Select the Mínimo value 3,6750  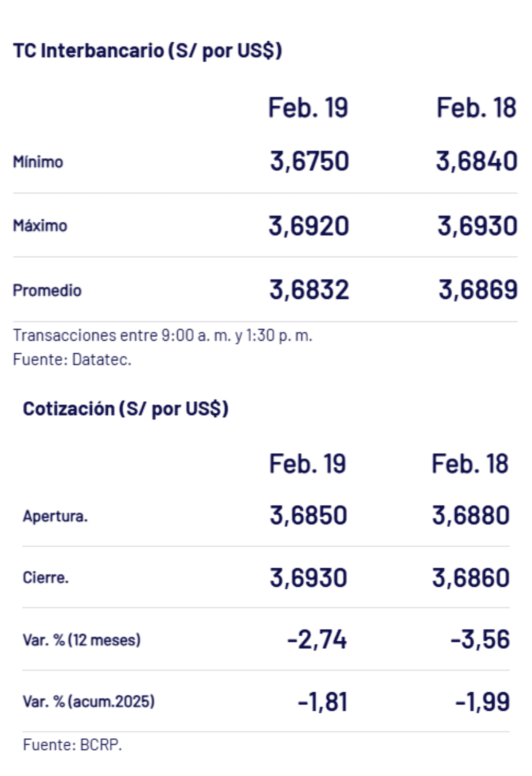[x=309, y=161]
